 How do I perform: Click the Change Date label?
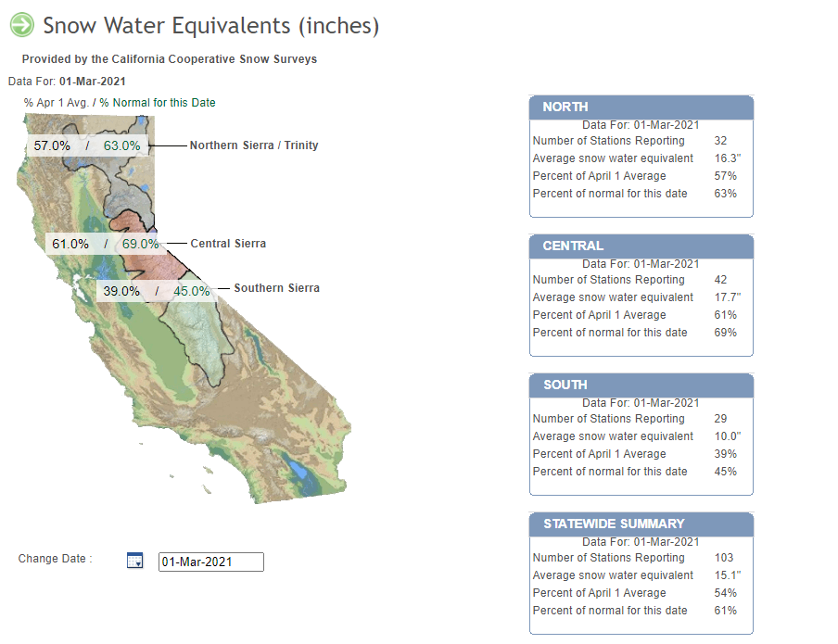55,559
